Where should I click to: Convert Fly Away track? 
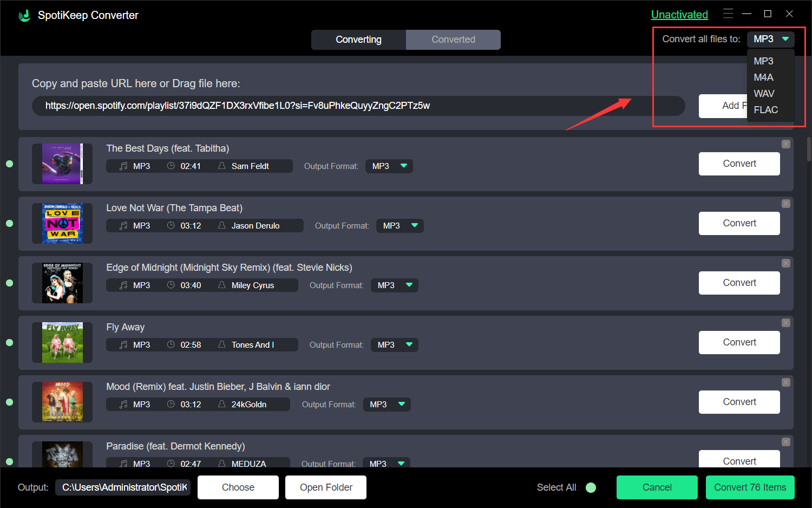(x=739, y=342)
